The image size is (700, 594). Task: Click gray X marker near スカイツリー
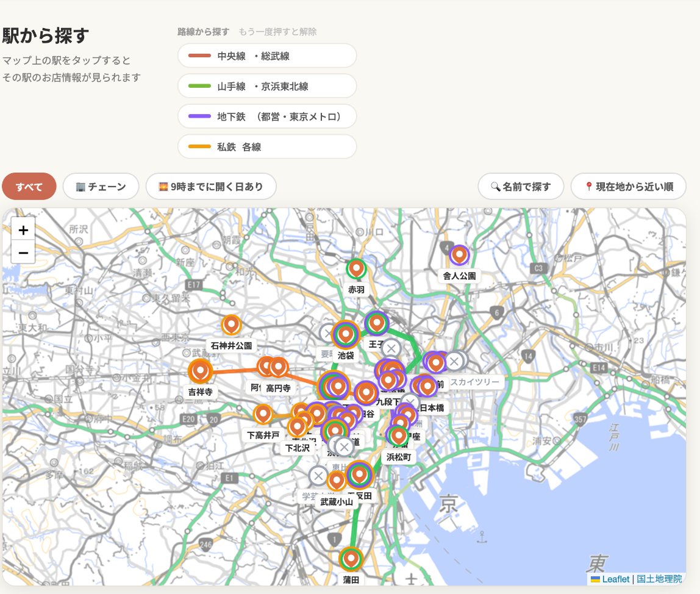(454, 361)
